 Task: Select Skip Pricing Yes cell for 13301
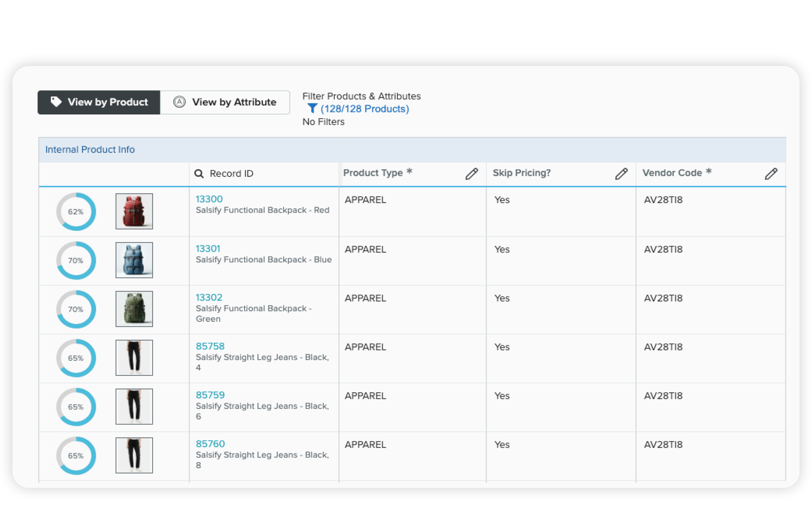coord(561,261)
